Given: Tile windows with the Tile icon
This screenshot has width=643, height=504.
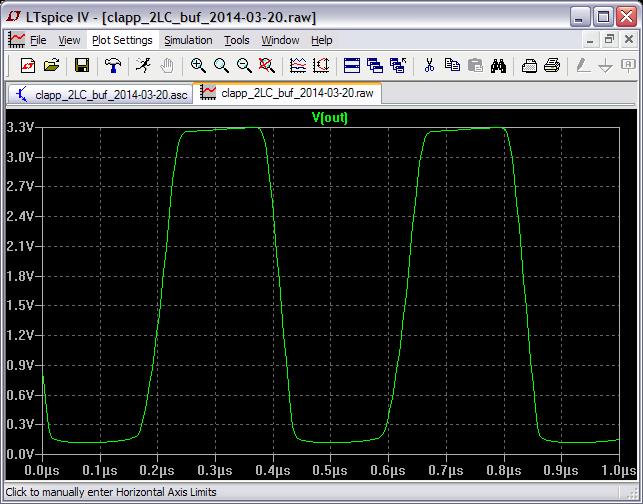Looking at the screenshot, I should click(352, 66).
